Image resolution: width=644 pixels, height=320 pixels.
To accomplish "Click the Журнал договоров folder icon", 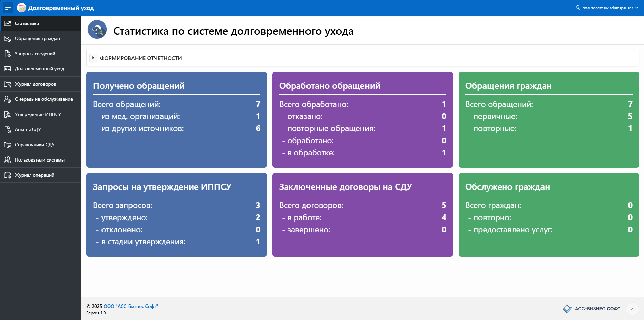I will click(x=7, y=84).
